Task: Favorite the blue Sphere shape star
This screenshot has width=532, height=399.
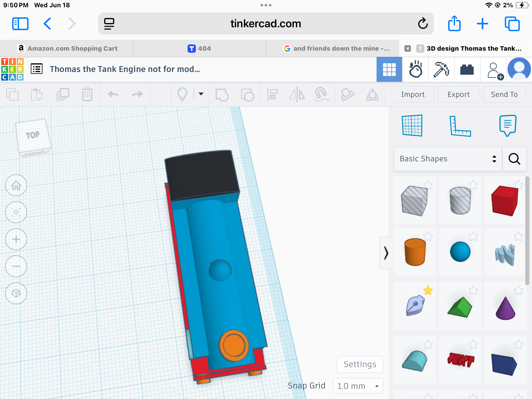Action: pyautogui.click(x=473, y=236)
